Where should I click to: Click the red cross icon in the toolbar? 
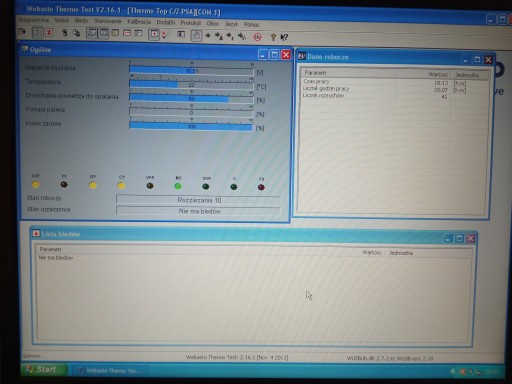[x=154, y=34]
